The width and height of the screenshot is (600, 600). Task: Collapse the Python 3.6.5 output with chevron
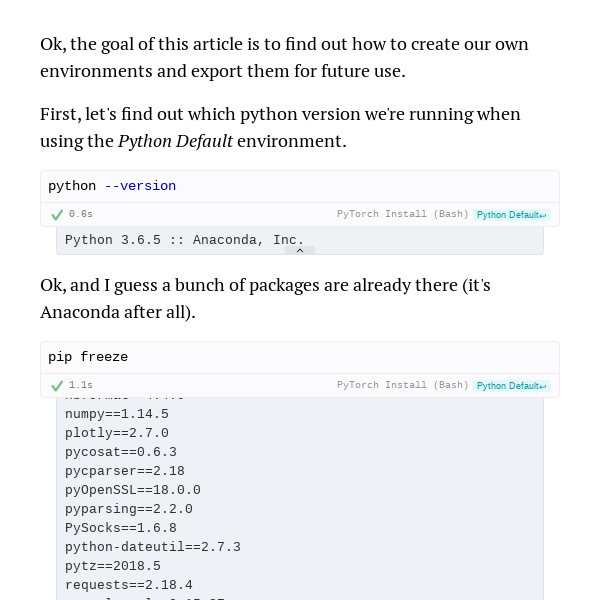click(x=300, y=250)
